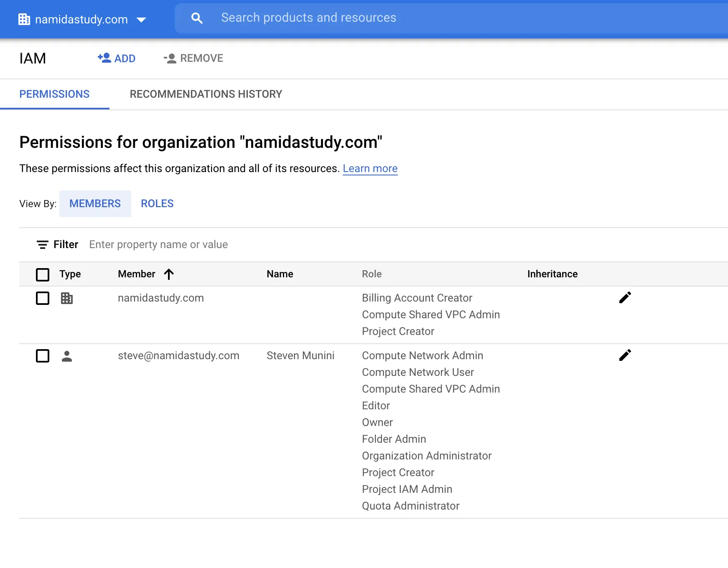Click the search magnifier icon
Image resolution: width=728 pixels, height=568 pixels.
[197, 18]
